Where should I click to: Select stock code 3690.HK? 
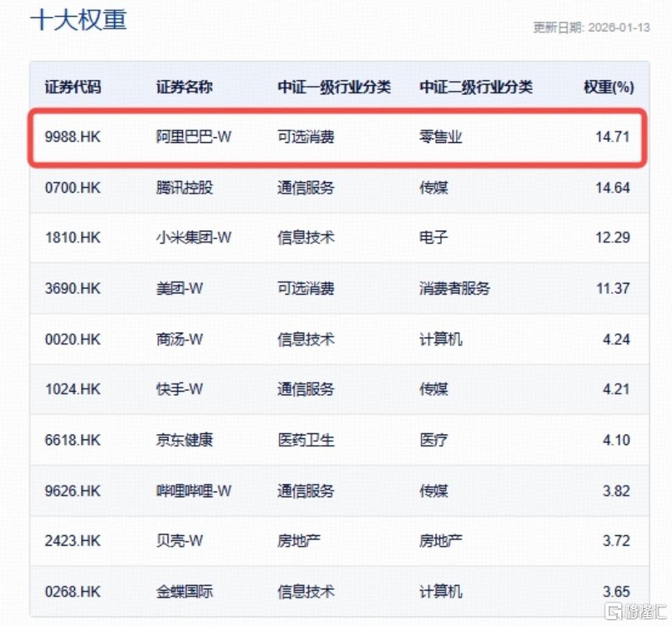(73, 288)
